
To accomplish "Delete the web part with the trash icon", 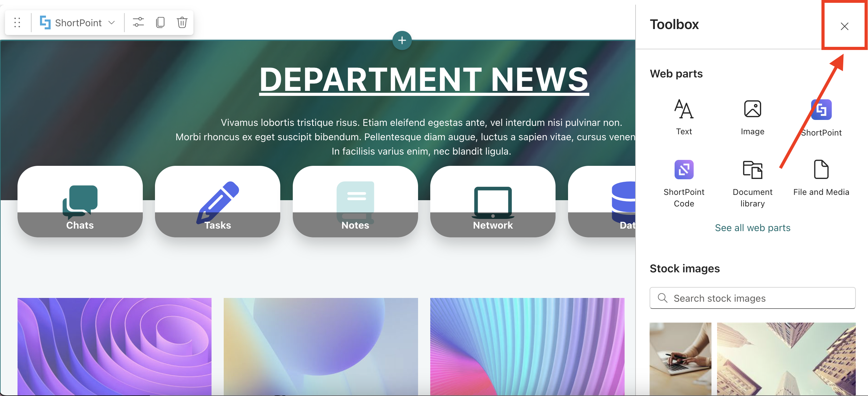I will (182, 22).
